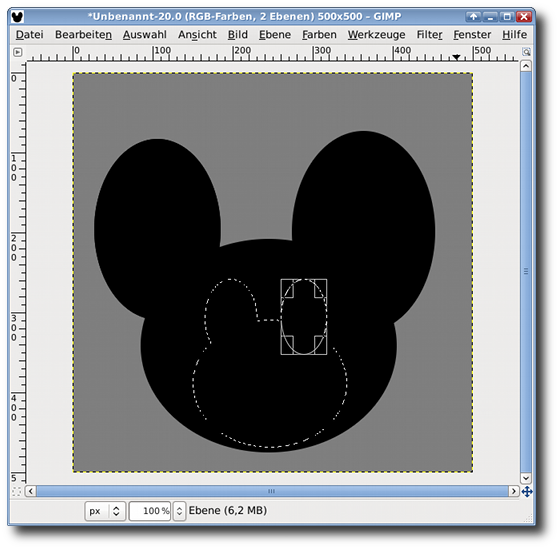Click the GIMP Wilber icon in title bar

[x=17, y=16]
